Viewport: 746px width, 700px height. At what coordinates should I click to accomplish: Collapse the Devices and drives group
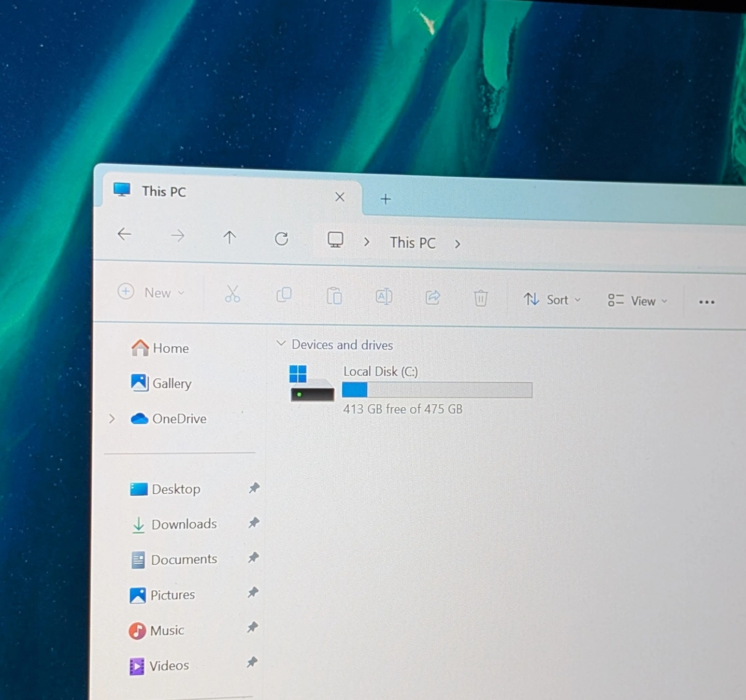click(x=281, y=343)
